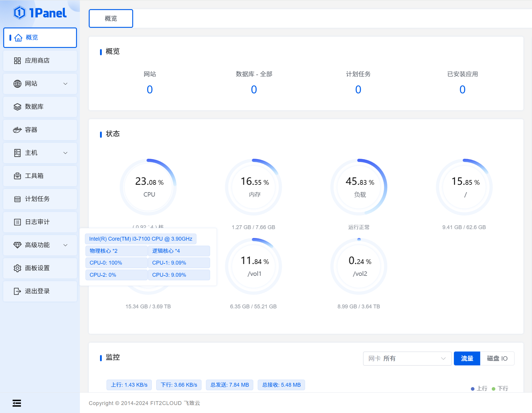Click the 总接收: 5.48 MB tag
This screenshot has height=413, width=532.
pos(281,385)
